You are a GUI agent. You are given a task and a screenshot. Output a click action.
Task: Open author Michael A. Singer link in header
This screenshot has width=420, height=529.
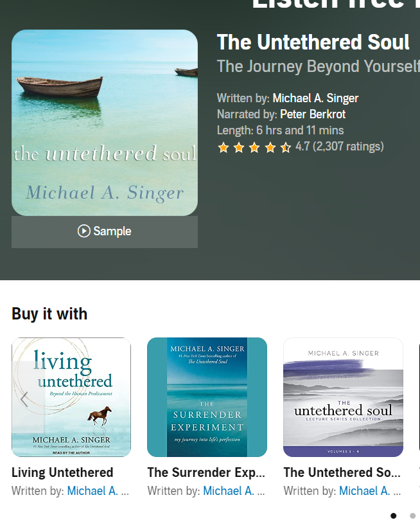315,98
